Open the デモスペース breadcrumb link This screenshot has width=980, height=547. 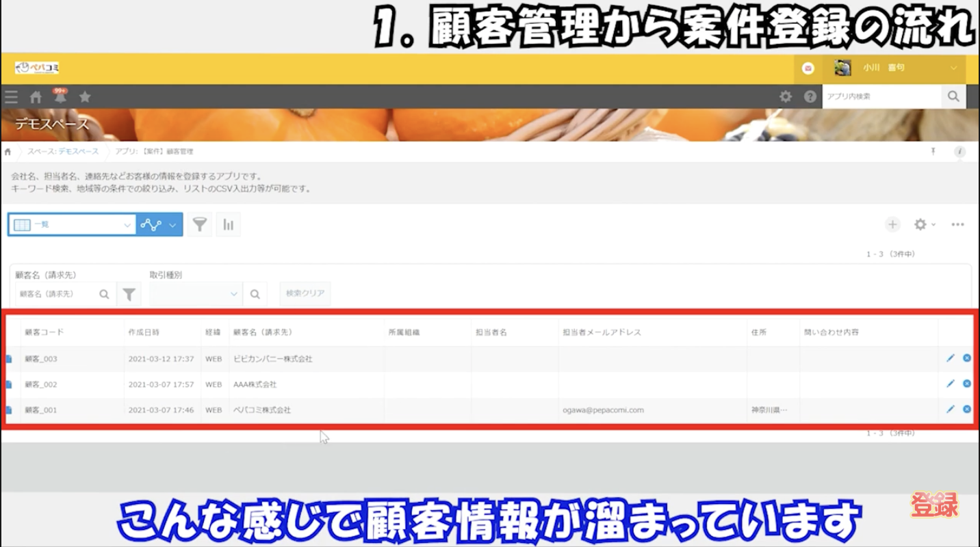click(x=77, y=151)
